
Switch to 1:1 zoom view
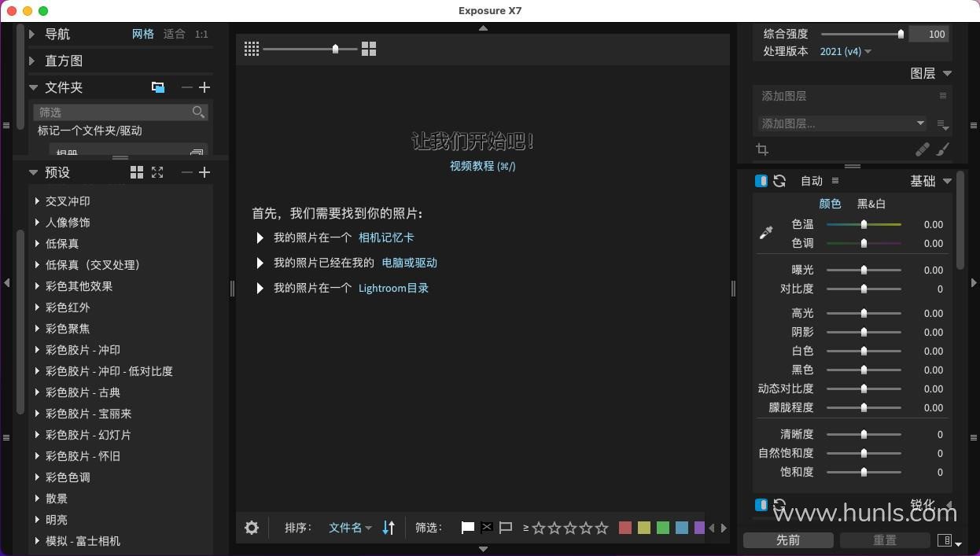click(x=201, y=34)
